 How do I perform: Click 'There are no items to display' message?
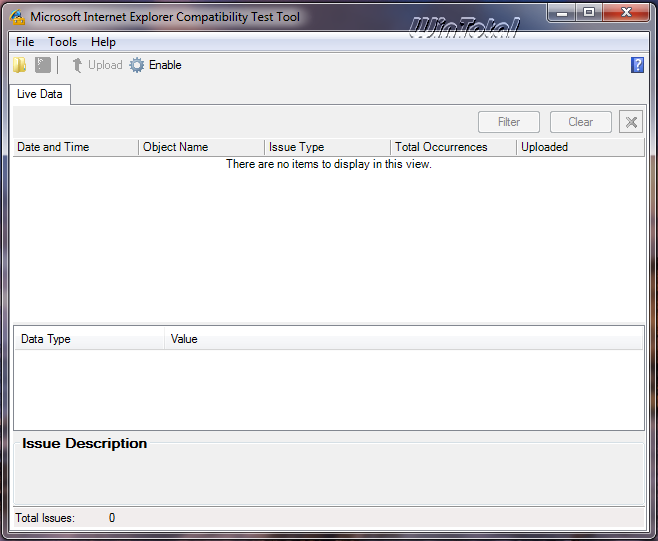pyautogui.click(x=329, y=164)
